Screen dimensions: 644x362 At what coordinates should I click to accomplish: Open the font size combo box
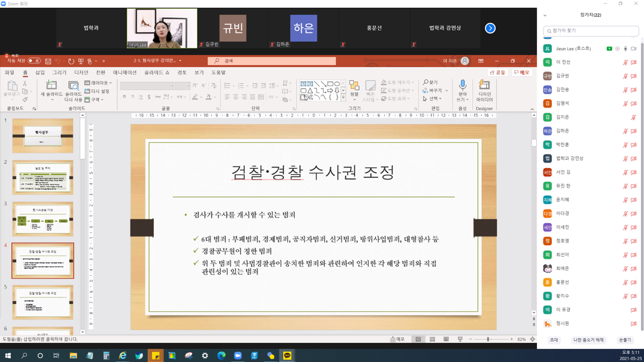coord(182,86)
